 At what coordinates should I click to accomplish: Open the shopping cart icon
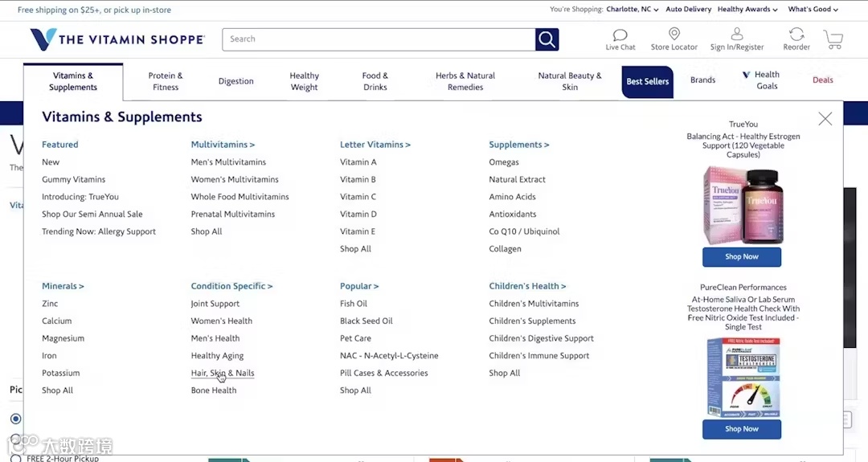click(x=833, y=40)
